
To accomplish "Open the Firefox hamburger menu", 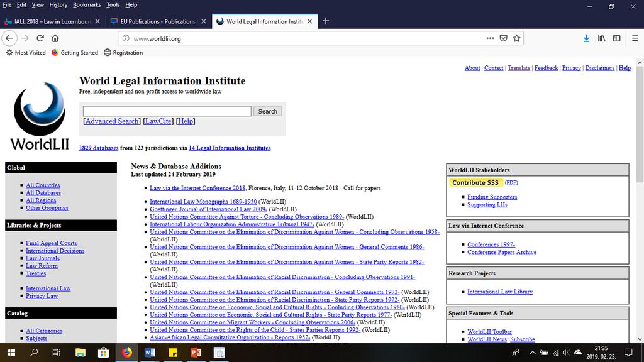I will pos(635,38).
